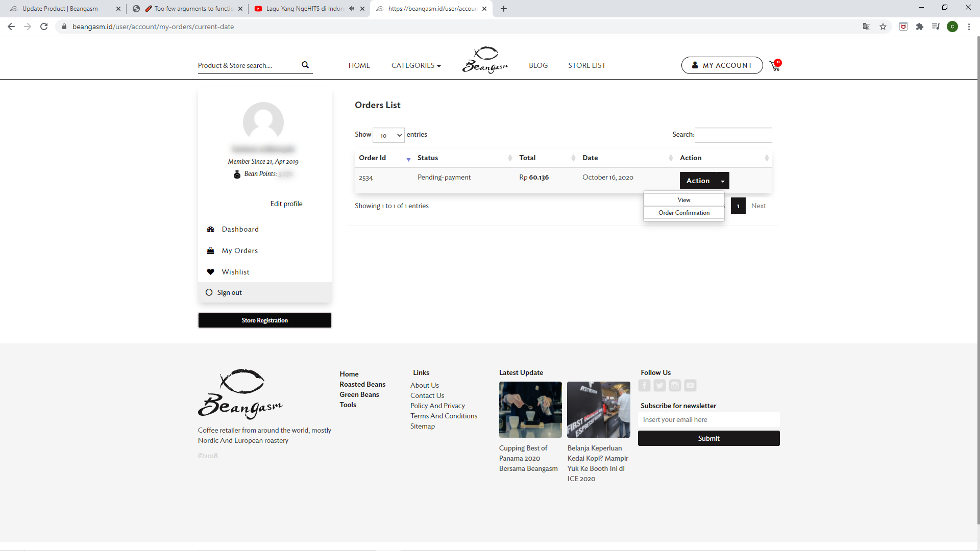Focus the newsletter email input field
The height and width of the screenshot is (551, 980).
[708, 419]
